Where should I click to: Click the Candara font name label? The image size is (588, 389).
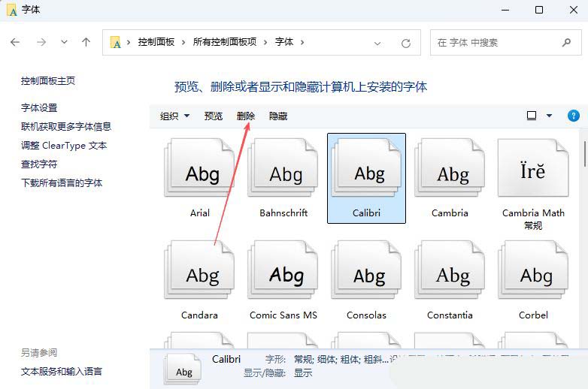199,315
